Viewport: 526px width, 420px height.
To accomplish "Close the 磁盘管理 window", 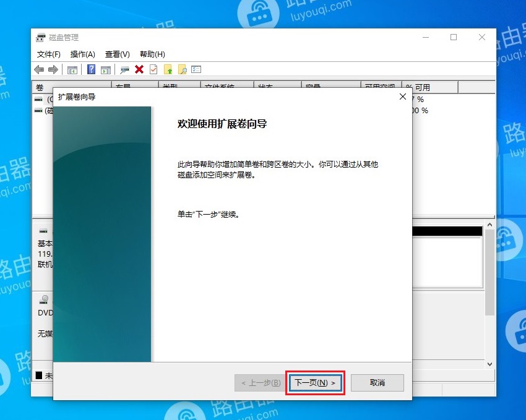I will [482, 37].
